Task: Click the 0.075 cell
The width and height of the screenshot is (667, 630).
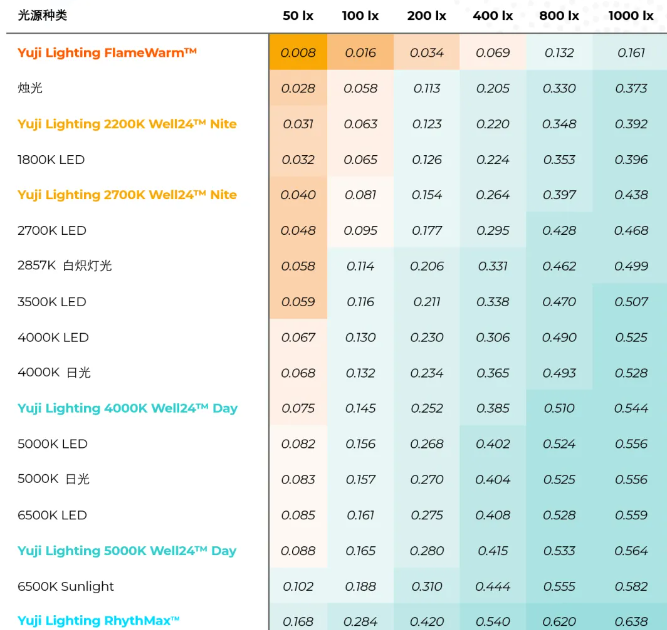Action: (x=298, y=408)
